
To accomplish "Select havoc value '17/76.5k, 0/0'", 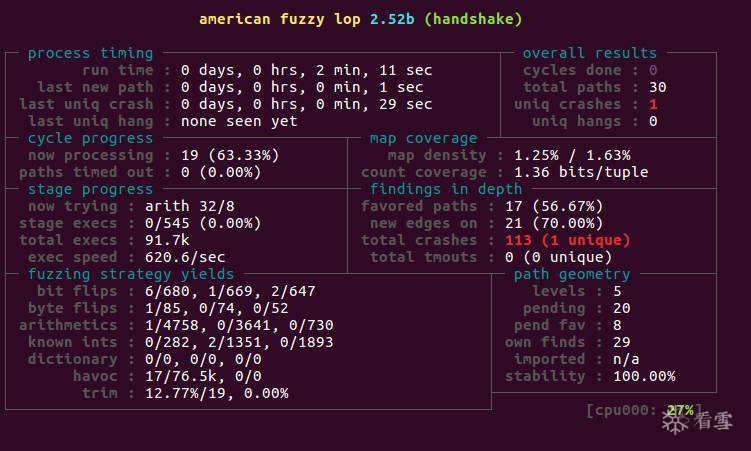I will click(203, 376).
